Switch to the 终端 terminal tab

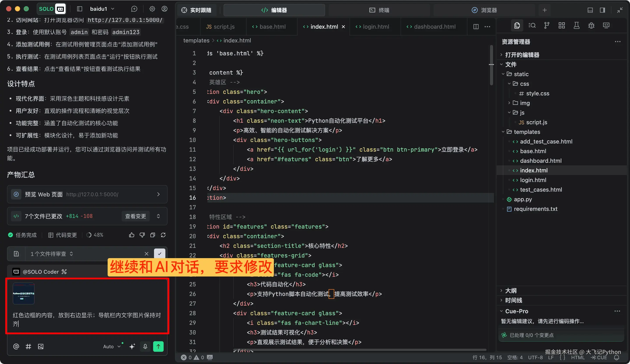379,10
